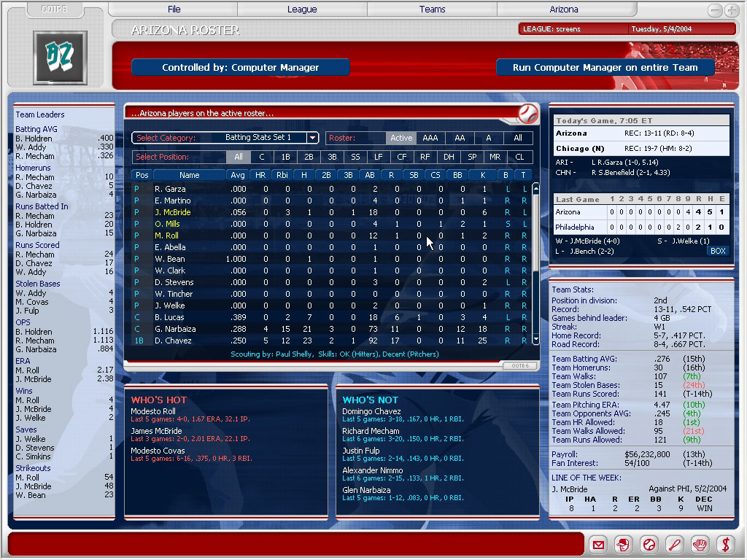747x560 pixels.
Task: Open James McBride under Who's Hot
Action: 156,431
